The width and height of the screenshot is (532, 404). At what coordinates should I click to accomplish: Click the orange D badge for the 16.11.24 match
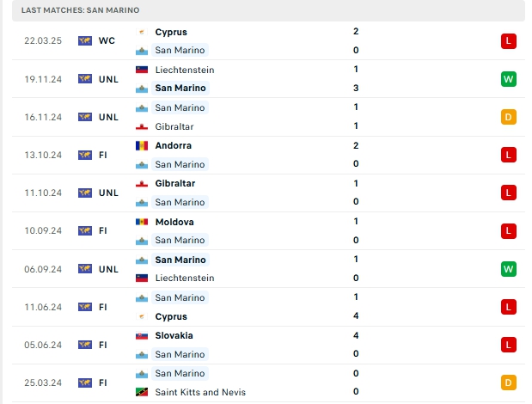(x=508, y=117)
